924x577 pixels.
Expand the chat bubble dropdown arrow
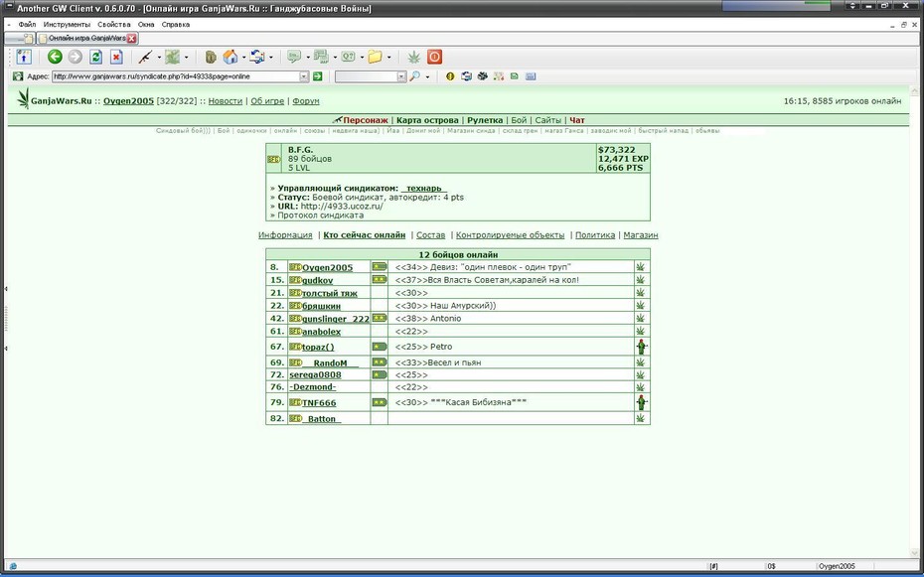(x=308, y=58)
